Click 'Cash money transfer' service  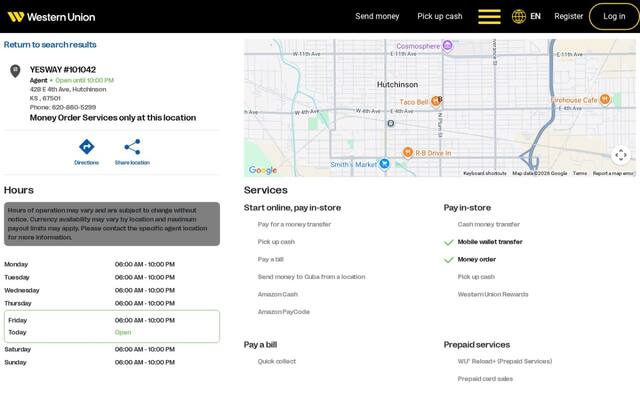489,224
